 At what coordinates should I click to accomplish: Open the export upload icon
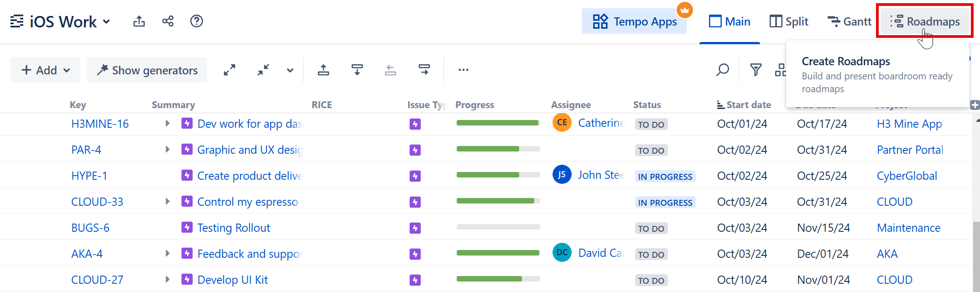coord(139,21)
